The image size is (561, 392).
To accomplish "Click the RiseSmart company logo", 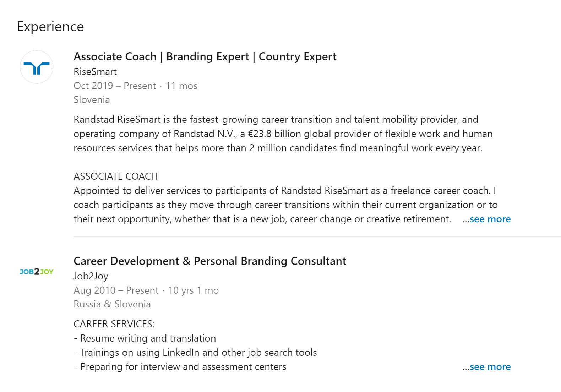I will pyautogui.click(x=37, y=67).
